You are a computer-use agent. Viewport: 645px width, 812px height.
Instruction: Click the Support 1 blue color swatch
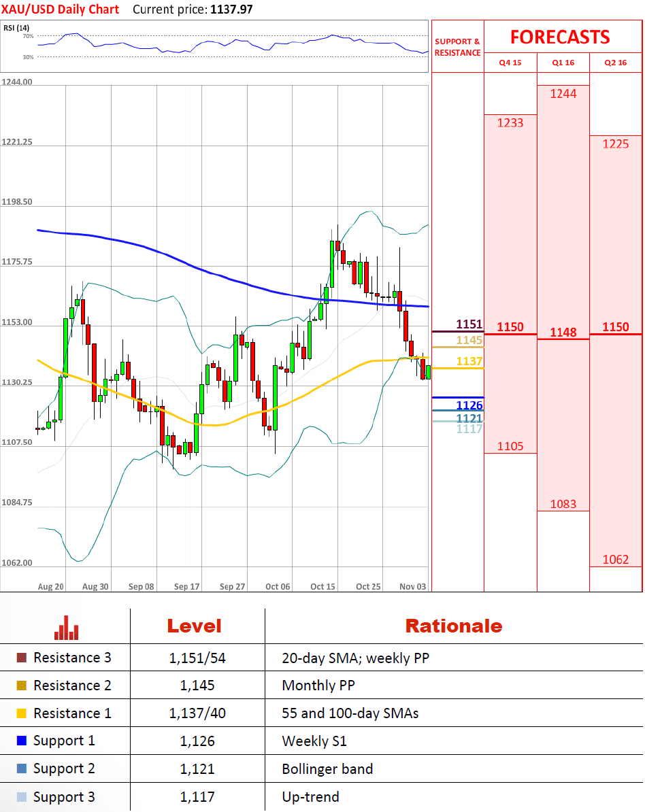[x=21, y=741]
